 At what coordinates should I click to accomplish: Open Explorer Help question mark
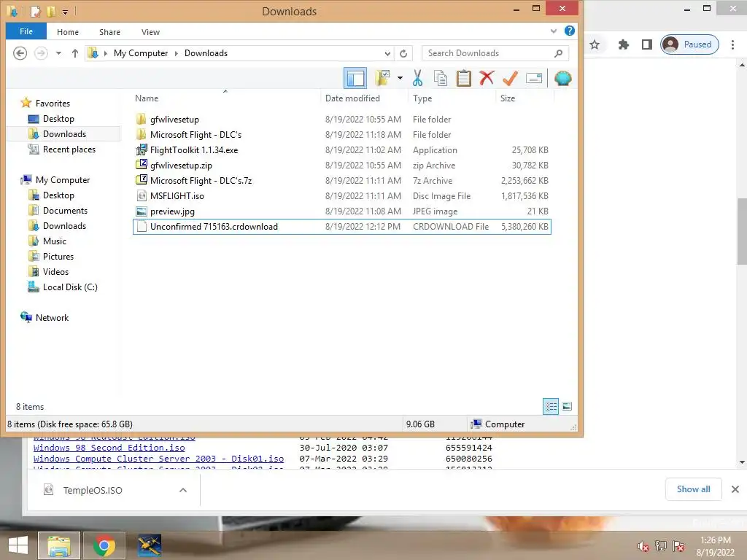[x=569, y=31]
